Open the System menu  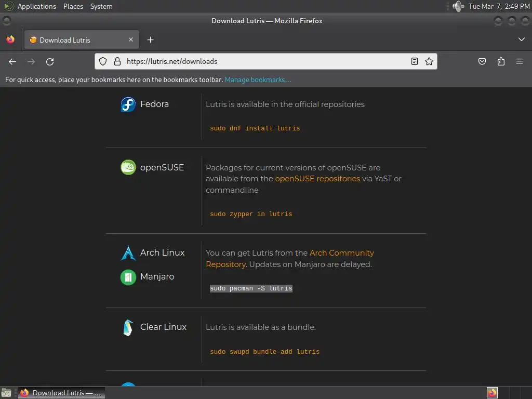coord(101,6)
